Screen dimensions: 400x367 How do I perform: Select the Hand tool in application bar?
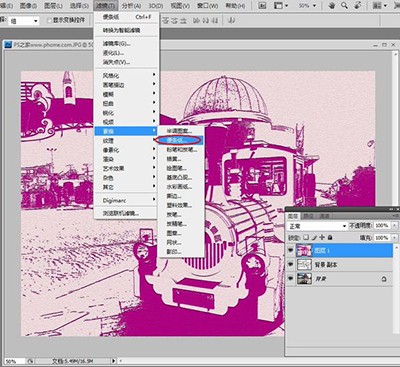[x=331, y=6]
